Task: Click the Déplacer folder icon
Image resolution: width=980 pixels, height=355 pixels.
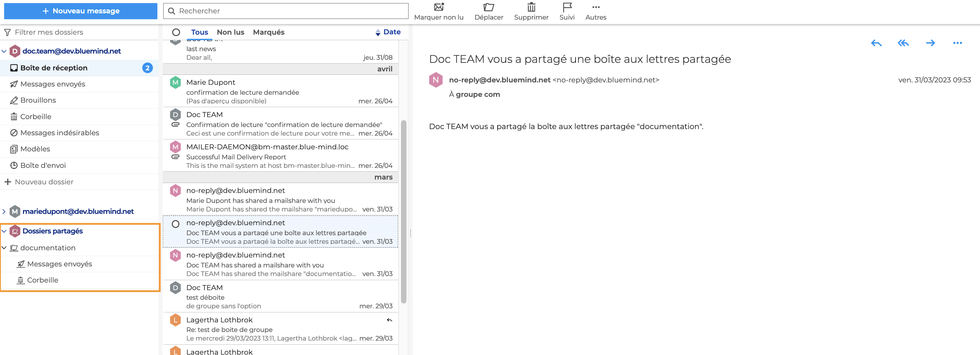Action: (489, 7)
